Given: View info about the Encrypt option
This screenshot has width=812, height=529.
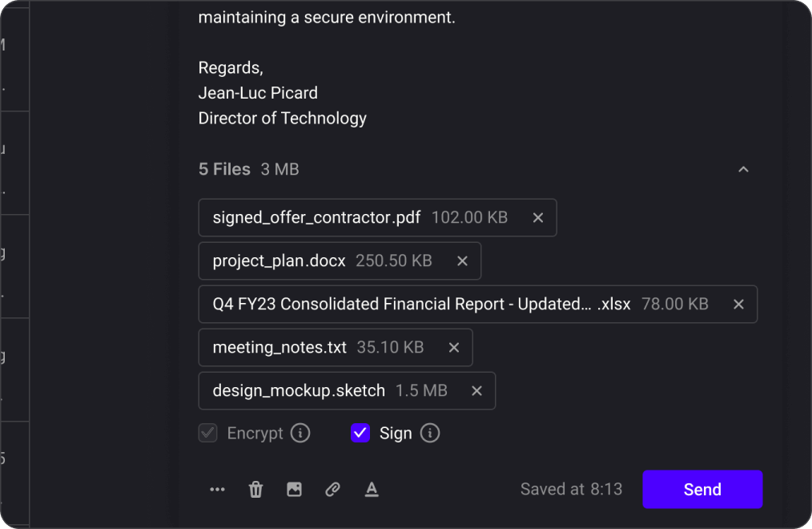Looking at the screenshot, I should click(x=300, y=433).
